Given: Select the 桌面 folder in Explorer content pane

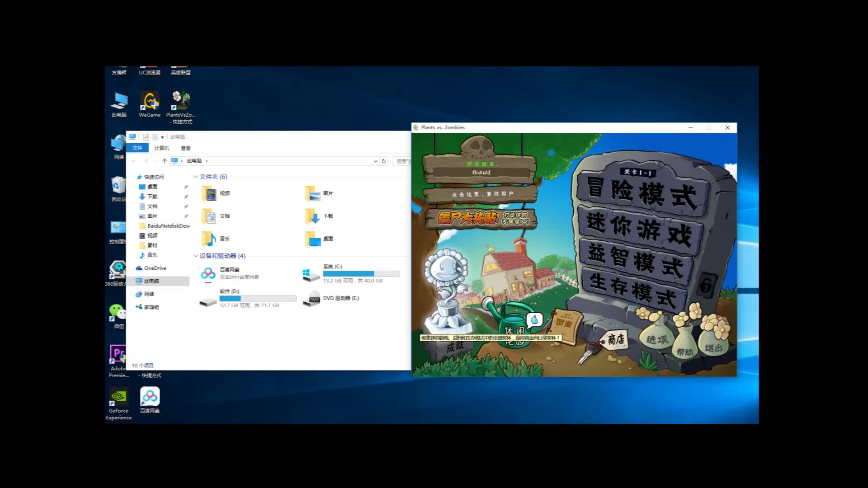Looking at the screenshot, I should [319, 239].
